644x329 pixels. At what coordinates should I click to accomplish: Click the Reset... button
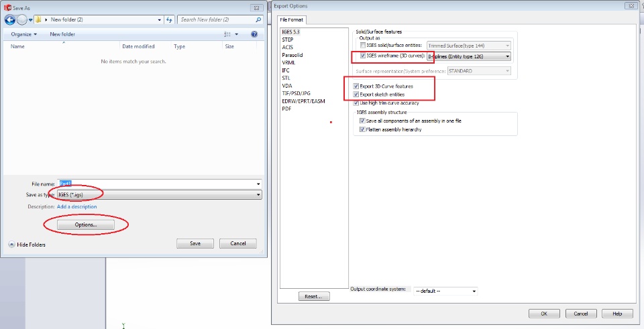coord(314,296)
